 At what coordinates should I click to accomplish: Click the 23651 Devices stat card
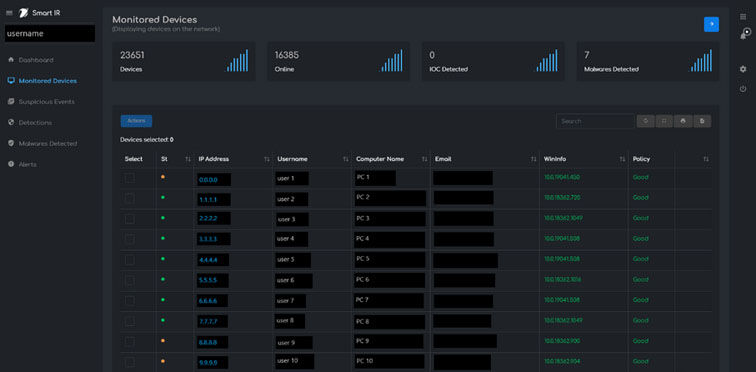click(184, 61)
